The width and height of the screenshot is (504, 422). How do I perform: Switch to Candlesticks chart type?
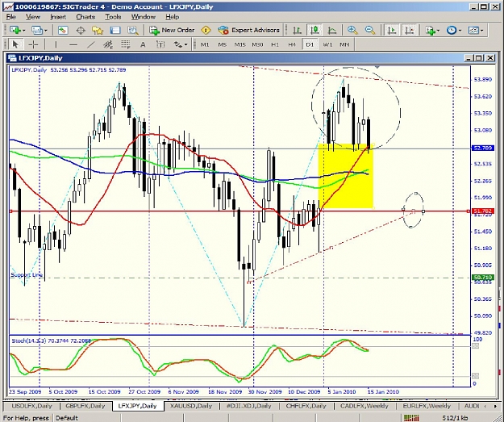coord(314,30)
